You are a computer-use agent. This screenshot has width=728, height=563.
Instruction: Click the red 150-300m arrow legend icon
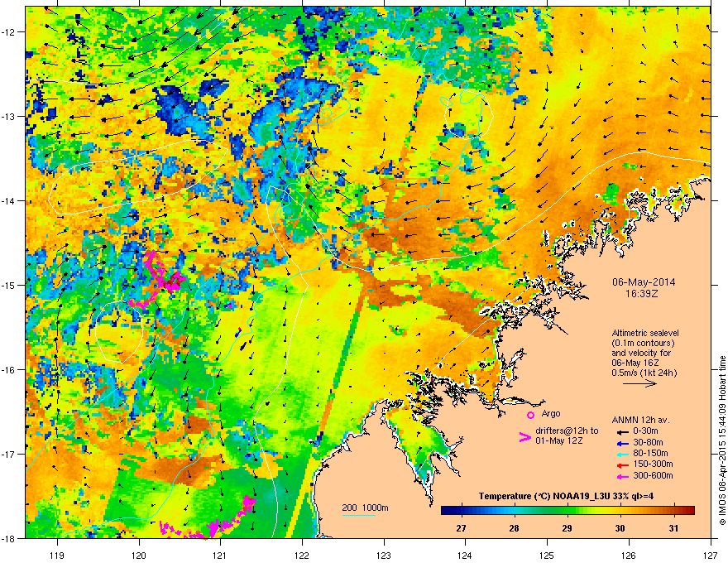[x=622, y=464]
